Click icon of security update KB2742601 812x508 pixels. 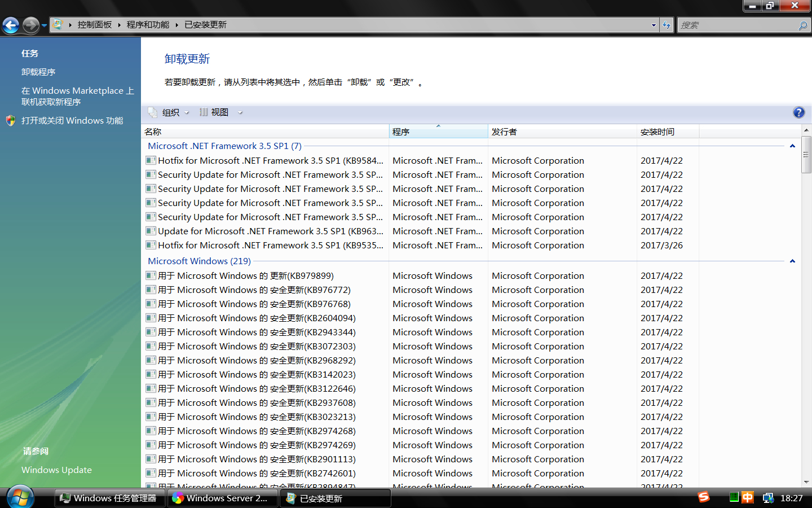click(151, 473)
